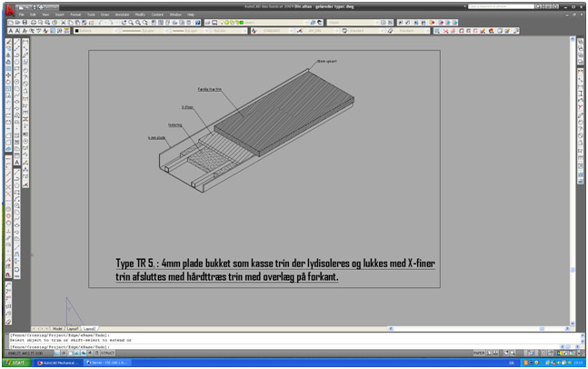Select the Multiline Text A tool on left toolbar
Viewport: 588px width, 369px height.
[17, 162]
